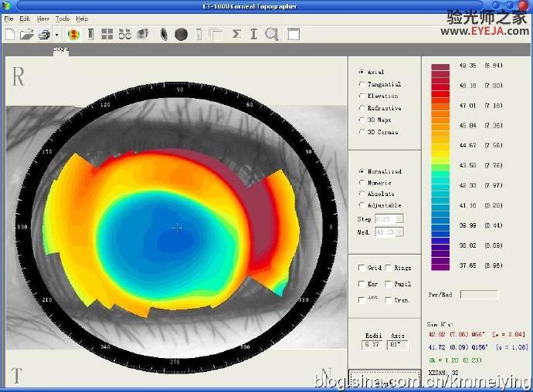Expand the print options dropdown arrow
Viewport: 533px width, 392px height.
coord(56,35)
